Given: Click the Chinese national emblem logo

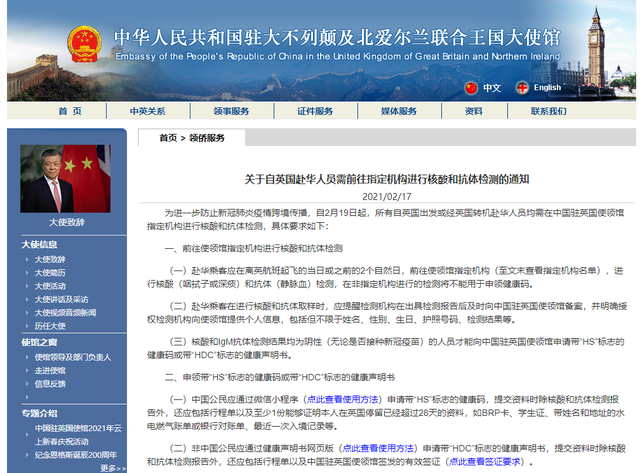Looking at the screenshot, I should [x=84, y=44].
